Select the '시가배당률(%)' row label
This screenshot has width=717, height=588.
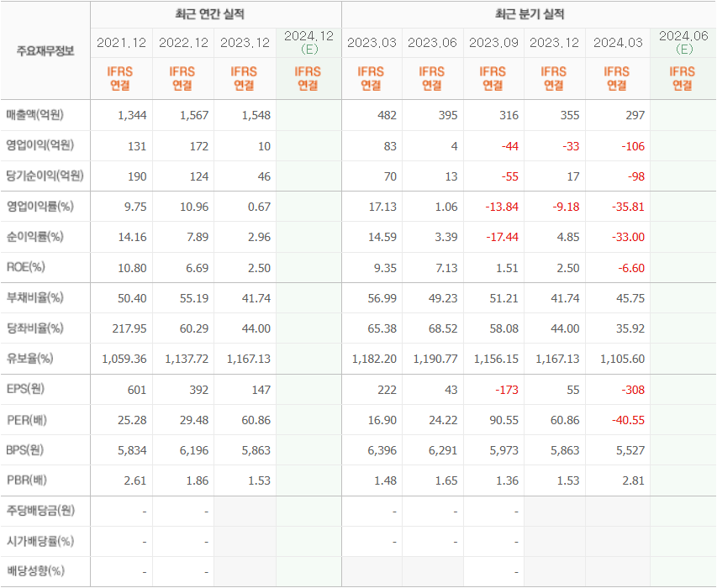[40, 542]
